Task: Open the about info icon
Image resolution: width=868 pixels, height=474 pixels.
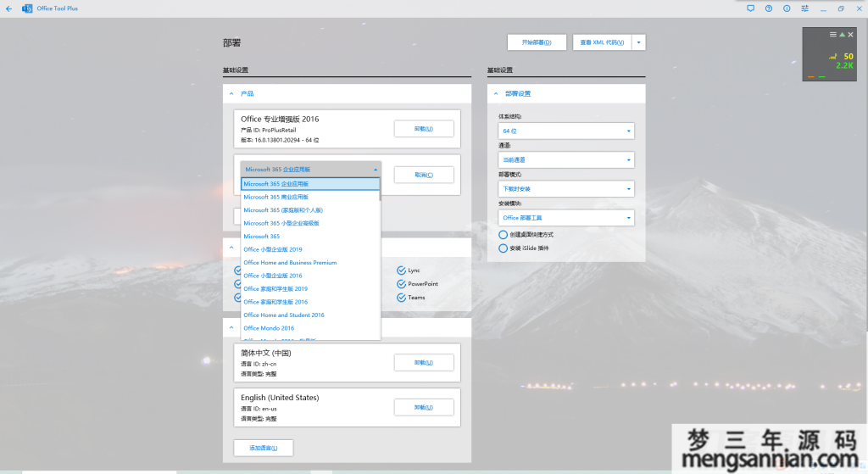Action: point(787,8)
